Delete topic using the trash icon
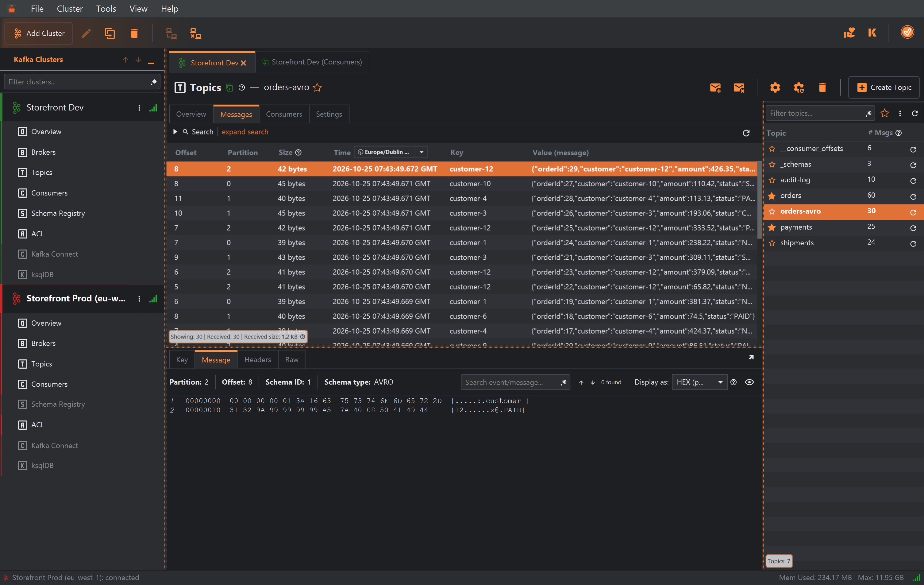924x585 pixels. pos(822,87)
